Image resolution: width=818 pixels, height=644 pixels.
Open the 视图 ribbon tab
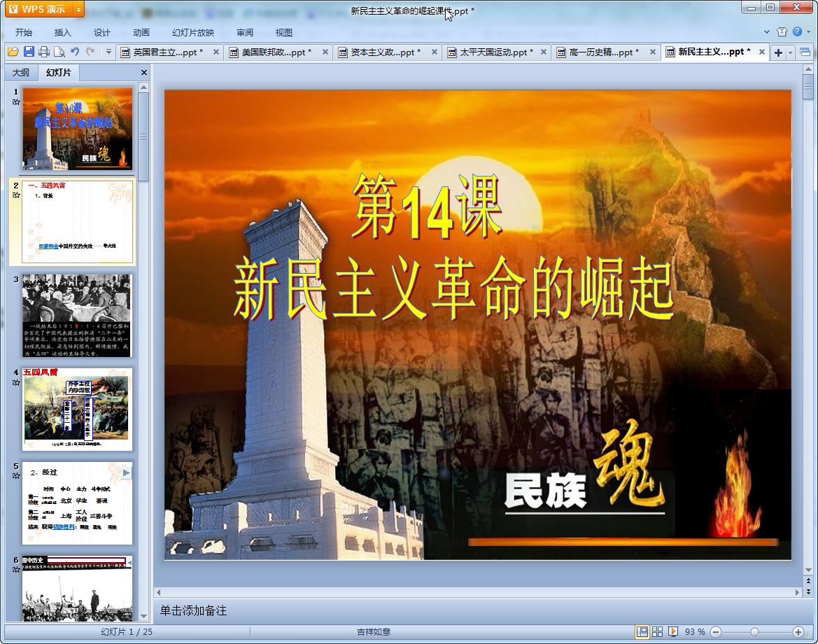(x=284, y=32)
